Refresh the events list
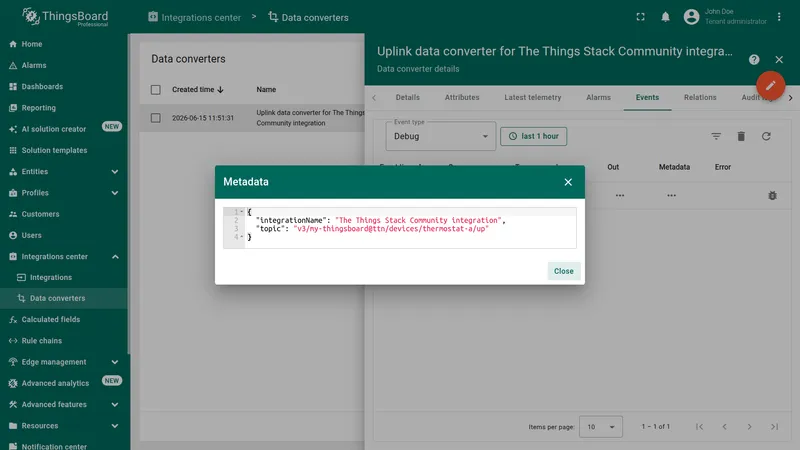Screen dimensions: 800x450 point(766,136)
